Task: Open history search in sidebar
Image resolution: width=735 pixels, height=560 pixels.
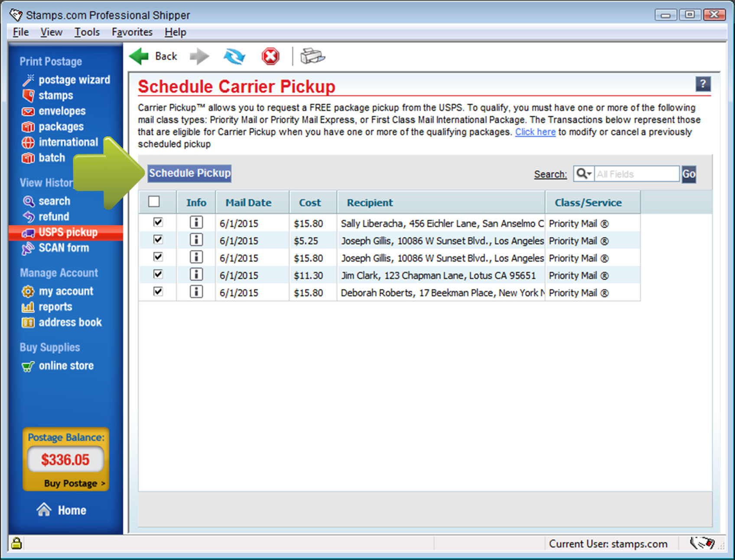Action: pyautogui.click(x=46, y=201)
